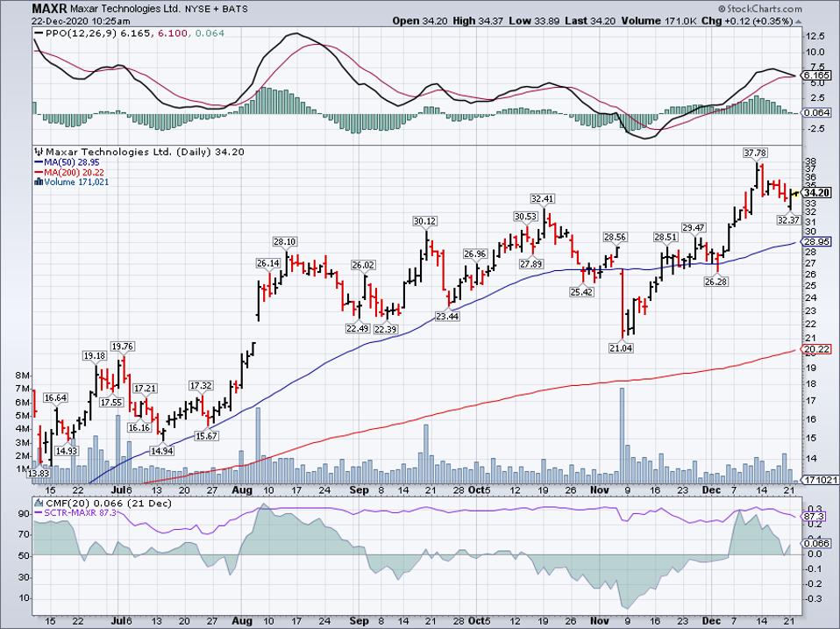Click the 32.41 October high label
This screenshot has height=629, width=840.
(542, 199)
